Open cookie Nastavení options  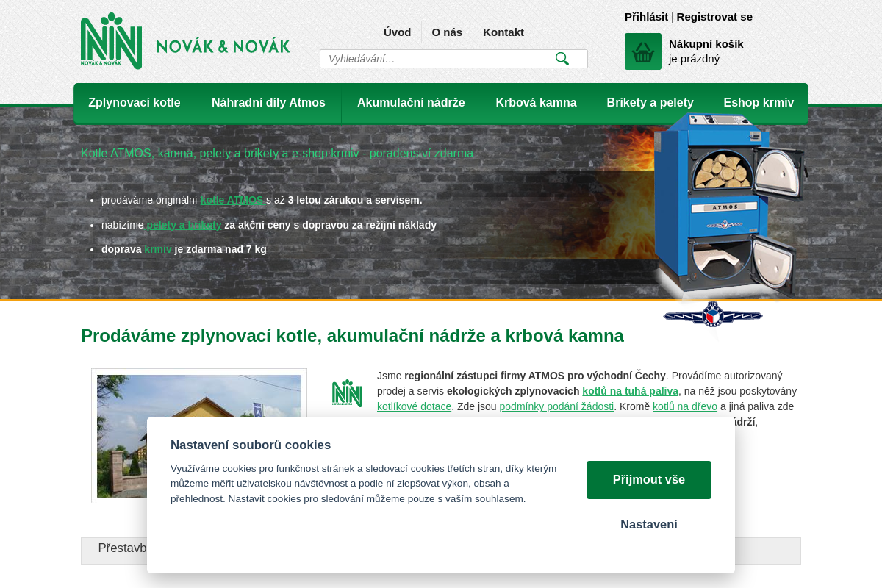[x=649, y=524]
